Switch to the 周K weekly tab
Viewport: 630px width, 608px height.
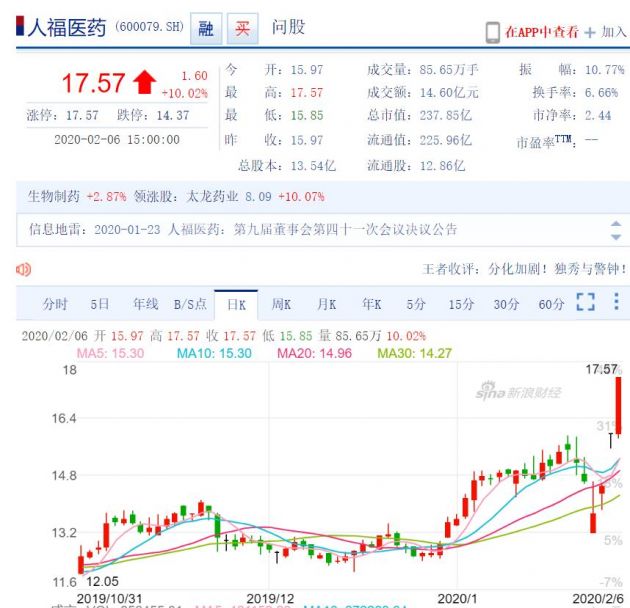coord(281,304)
